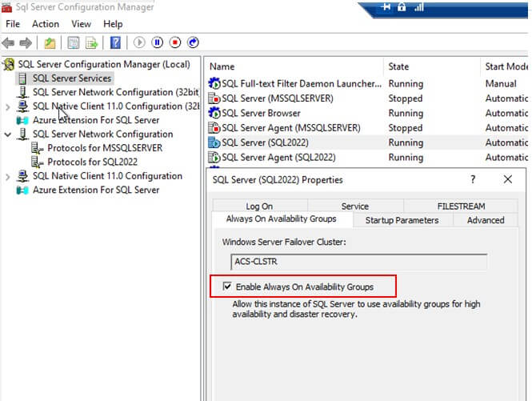Click the SQL Full-text Filter Daemon Launcher icon
The width and height of the screenshot is (532, 401).
point(214,83)
